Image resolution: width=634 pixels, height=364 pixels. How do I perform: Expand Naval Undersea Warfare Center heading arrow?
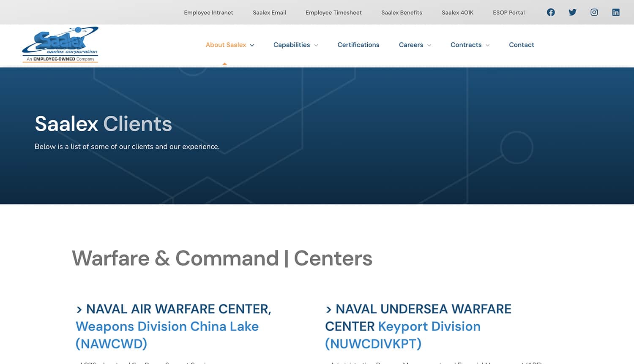(x=328, y=310)
